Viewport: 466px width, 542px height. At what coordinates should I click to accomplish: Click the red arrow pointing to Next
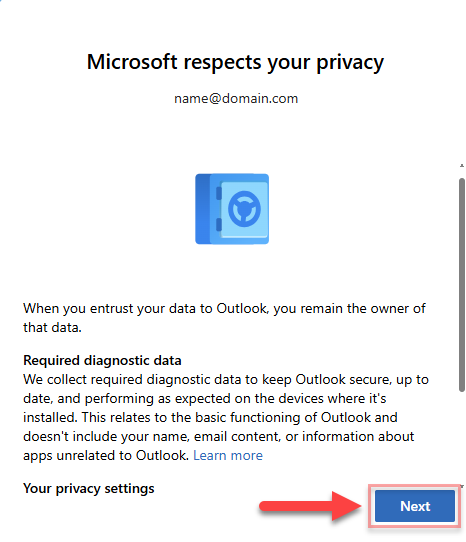tap(310, 506)
